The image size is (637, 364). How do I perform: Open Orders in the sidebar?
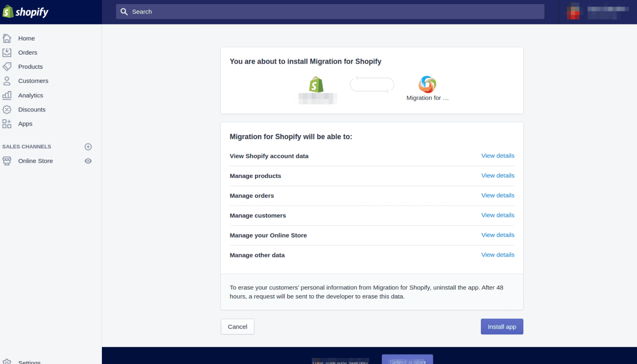(x=28, y=52)
